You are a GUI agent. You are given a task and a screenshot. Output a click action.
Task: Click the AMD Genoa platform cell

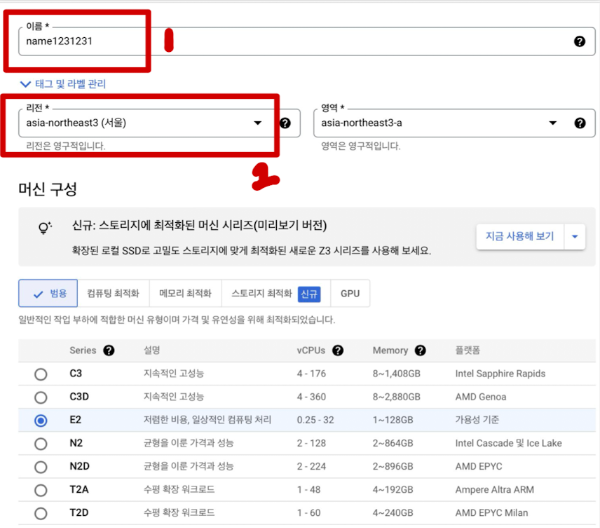481,397
